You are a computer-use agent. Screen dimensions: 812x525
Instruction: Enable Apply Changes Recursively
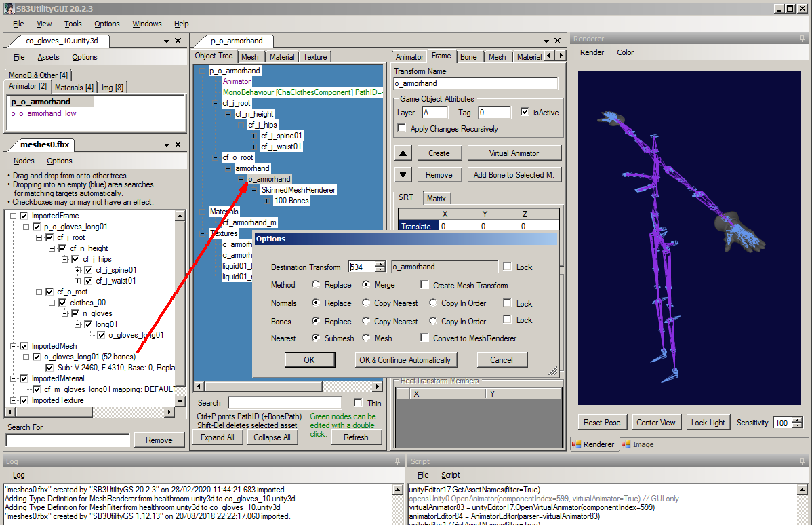(x=401, y=128)
